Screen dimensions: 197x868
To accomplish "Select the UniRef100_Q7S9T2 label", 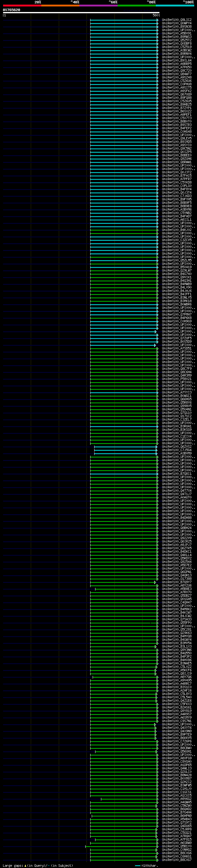I will [177, 822].
